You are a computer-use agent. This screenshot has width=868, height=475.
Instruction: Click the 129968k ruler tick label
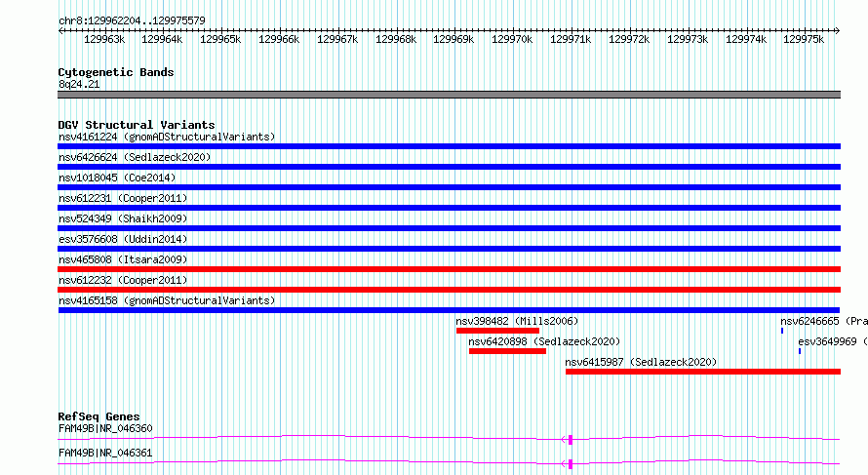pyautogui.click(x=396, y=39)
